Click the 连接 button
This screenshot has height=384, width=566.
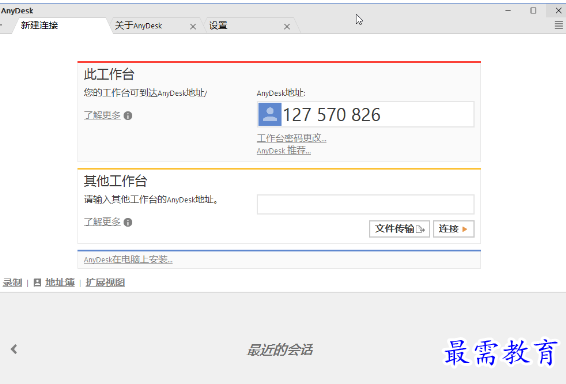click(454, 229)
